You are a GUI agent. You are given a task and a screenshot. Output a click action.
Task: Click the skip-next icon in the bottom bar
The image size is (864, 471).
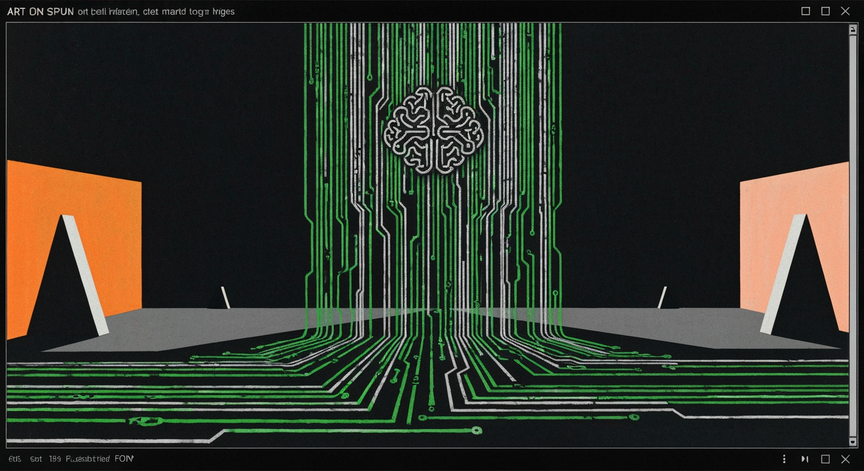click(804, 459)
